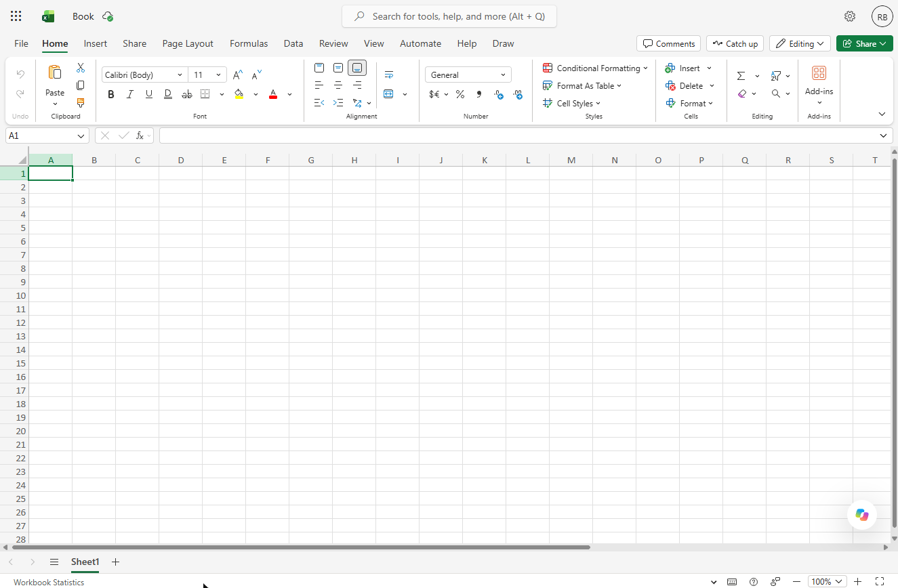Screen dimensions: 898x588
Task: Click into the formula bar input
Action: click(x=518, y=135)
